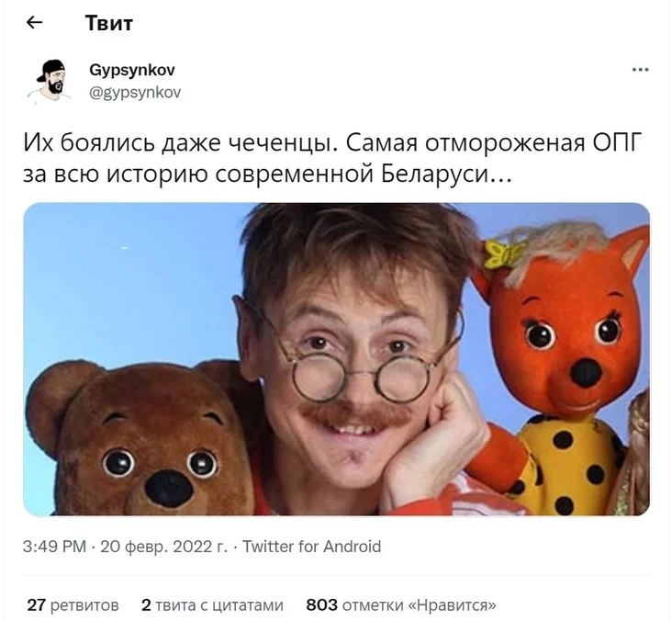
Task: Click the Gypsynkov display name
Action: pos(132,71)
